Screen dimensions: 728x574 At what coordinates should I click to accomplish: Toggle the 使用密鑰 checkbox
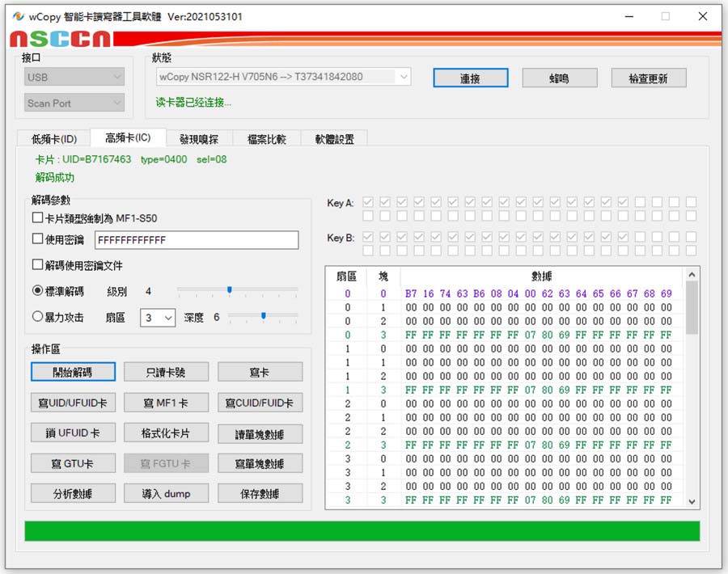click(37, 239)
